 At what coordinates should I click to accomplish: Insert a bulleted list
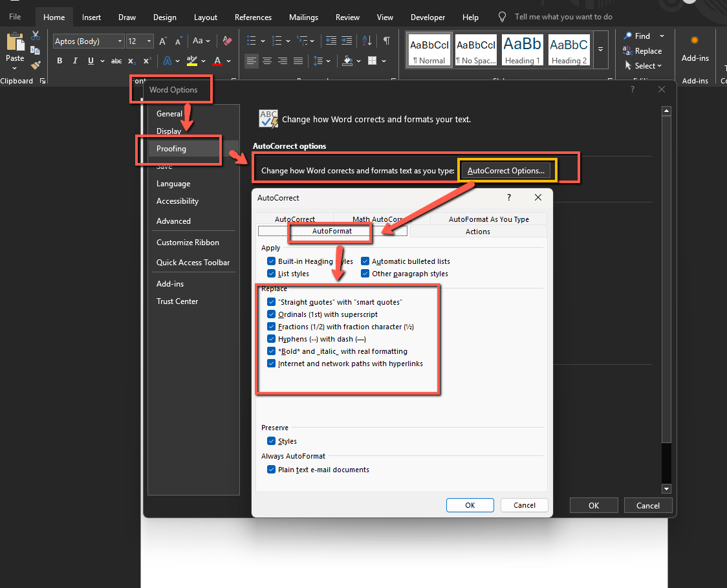pyautogui.click(x=252, y=41)
